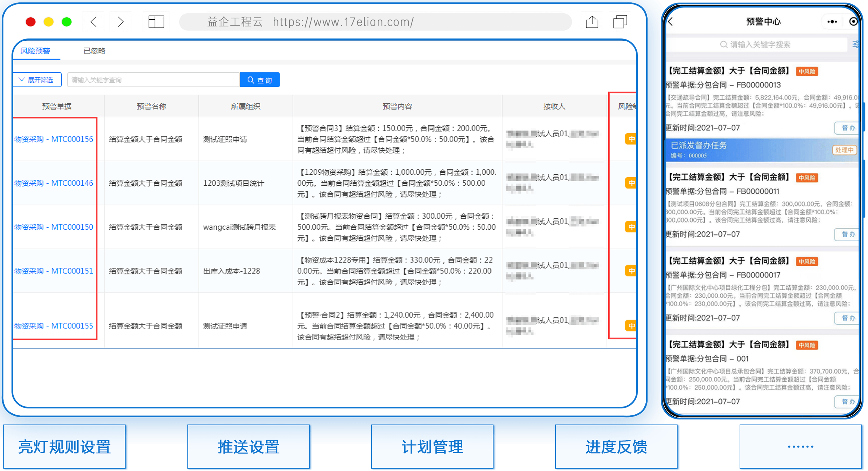Click the risk level badge in MTC000156 row
This screenshot has height=471, width=868.
point(631,139)
